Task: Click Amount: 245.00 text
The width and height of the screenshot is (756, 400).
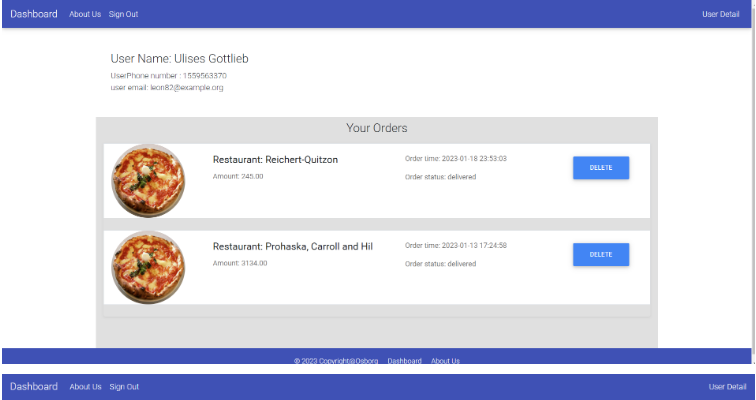Action: click(238, 176)
